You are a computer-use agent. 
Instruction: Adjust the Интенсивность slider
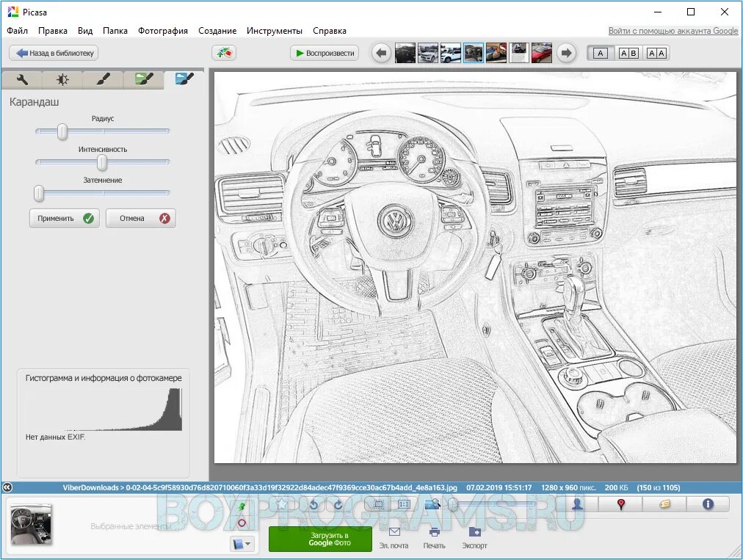102,162
